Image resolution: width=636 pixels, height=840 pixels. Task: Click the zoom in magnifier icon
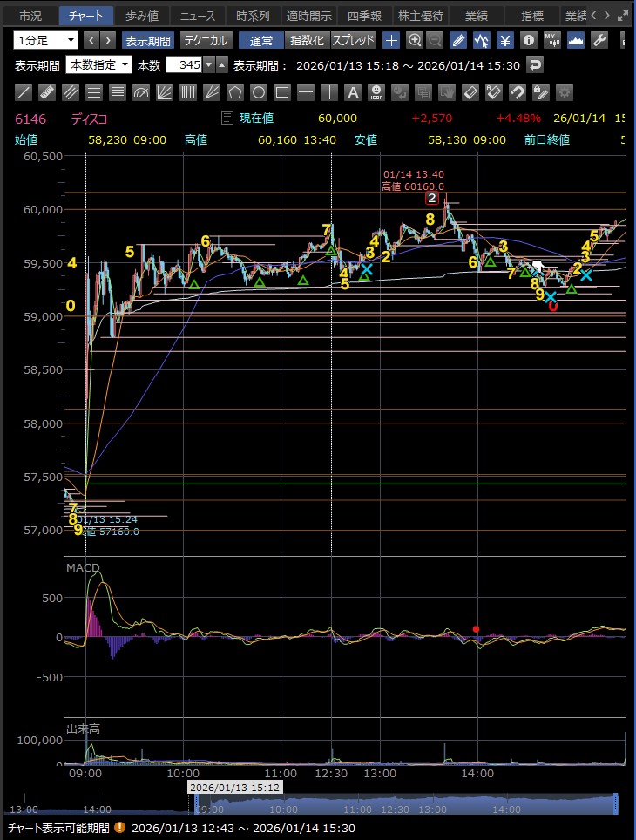pyautogui.click(x=415, y=40)
